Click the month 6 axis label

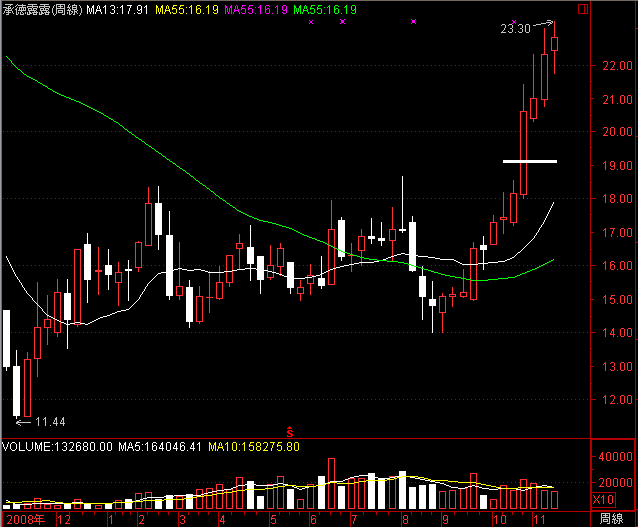coord(313,520)
